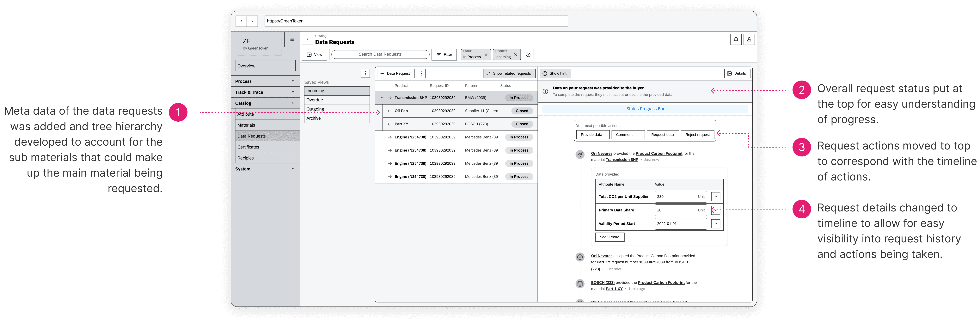Open the Details panel button

(737, 73)
